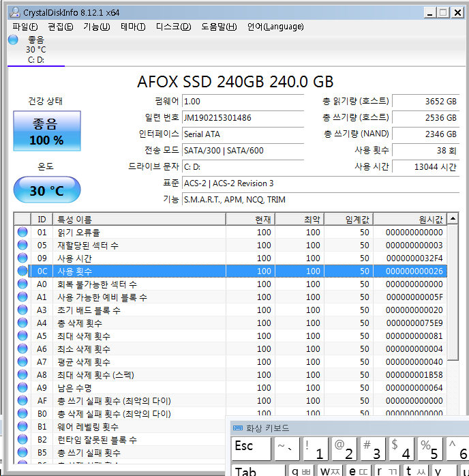This screenshot has width=469, height=476.
Task: Click status circle for B5 총 쓰기 실패 횟수
Action: [22, 452]
